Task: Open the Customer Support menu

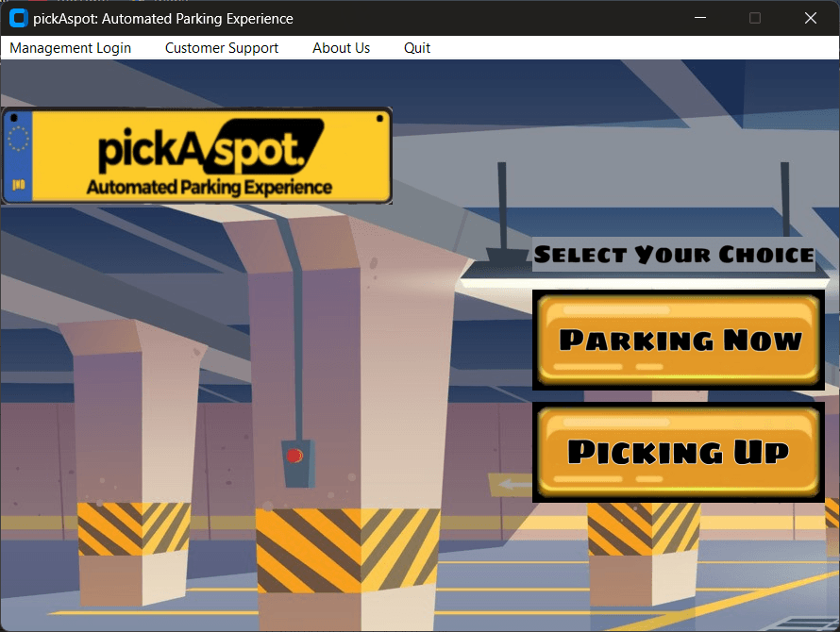Action: click(x=222, y=47)
